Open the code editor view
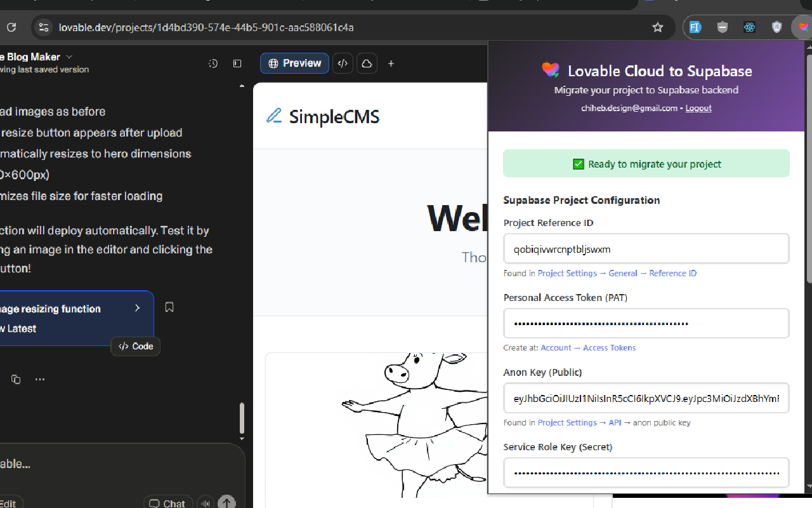This screenshot has height=508, width=812. point(343,63)
